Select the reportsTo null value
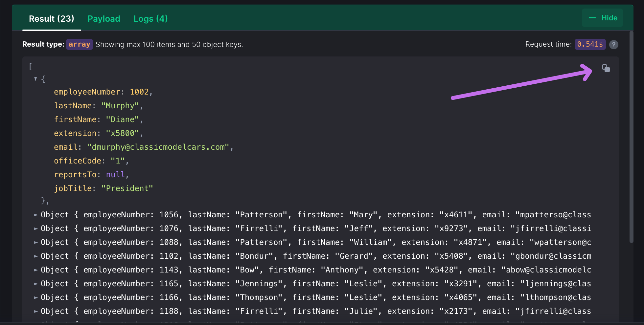 pos(115,175)
